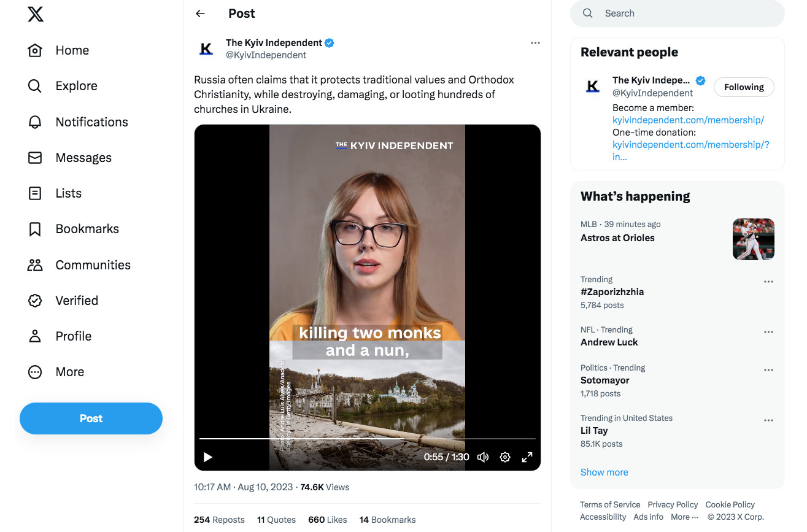Click the X logo icon

pyautogui.click(x=36, y=13)
